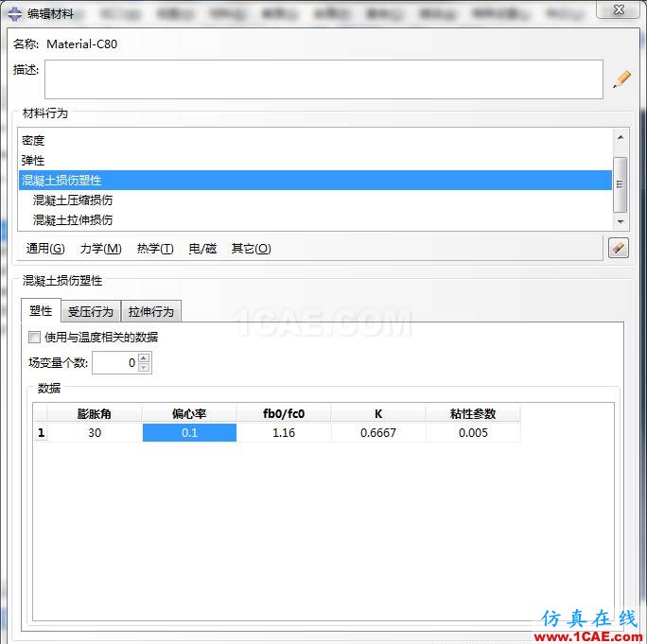Image resolution: width=647 pixels, height=644 pixels.
Task: Click the eraser delete behavior icon
Action: [618, 248]
